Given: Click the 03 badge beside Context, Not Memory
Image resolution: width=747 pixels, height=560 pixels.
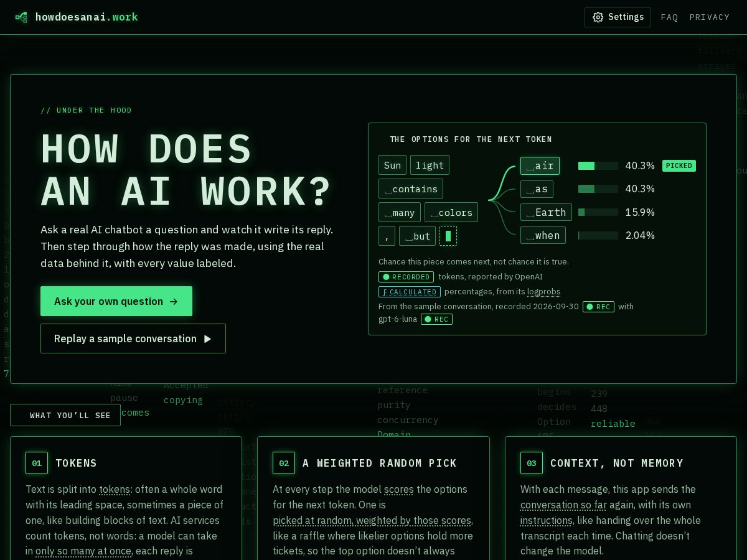Looking at the screenshot, I should pos(532,463).
